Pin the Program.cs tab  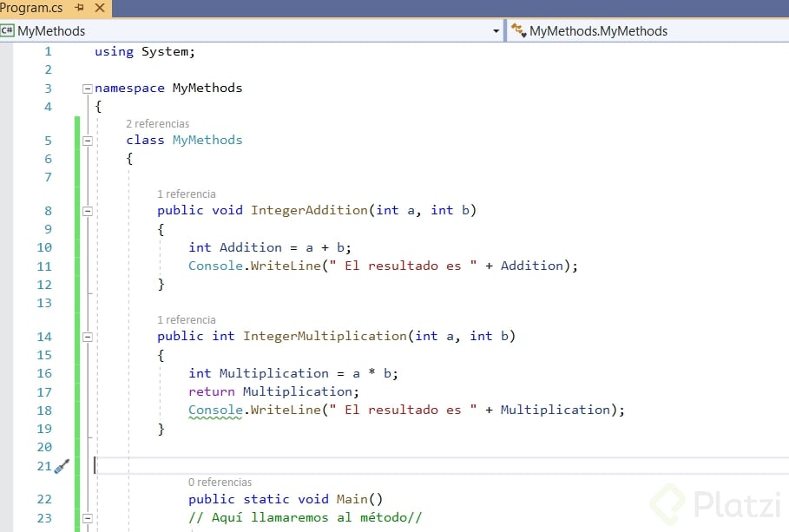79,8
